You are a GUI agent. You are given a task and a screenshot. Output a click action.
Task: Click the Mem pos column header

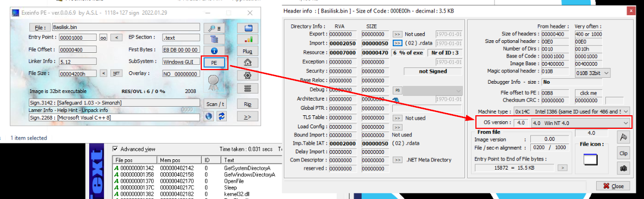[x=178, y=160]
